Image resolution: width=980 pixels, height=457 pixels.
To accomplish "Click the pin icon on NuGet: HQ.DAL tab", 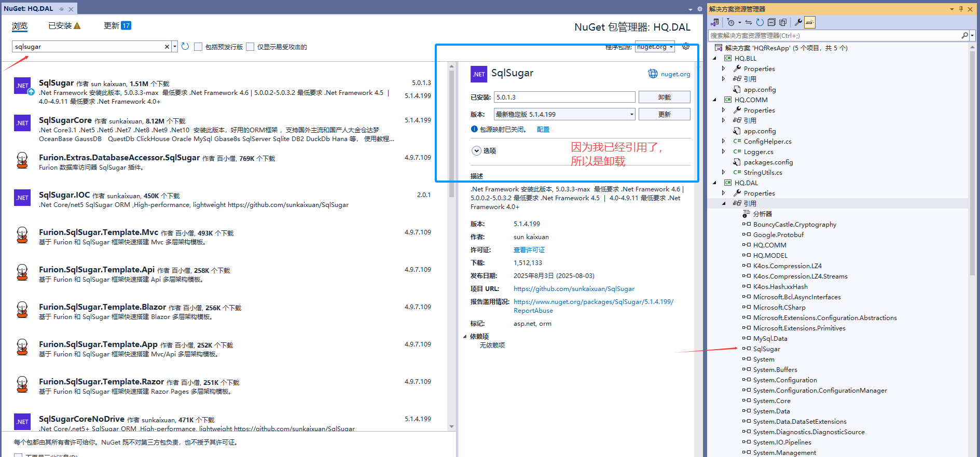I will tap(61, 9).
